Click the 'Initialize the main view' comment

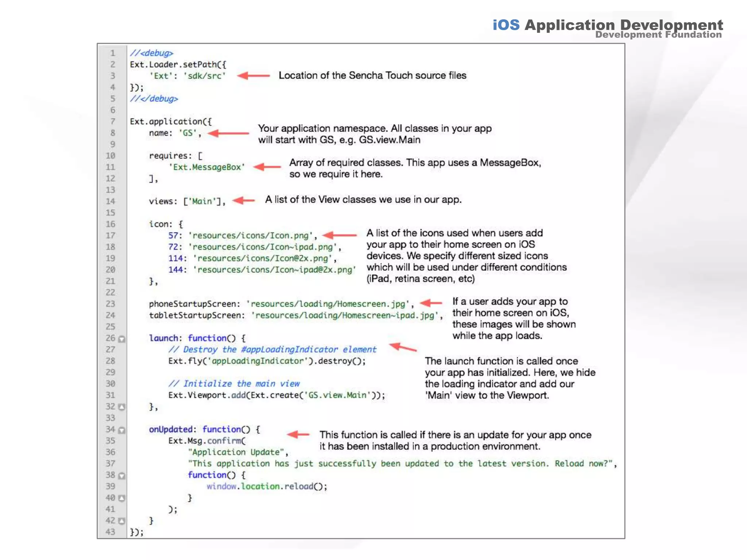click(x=234, y=384)
